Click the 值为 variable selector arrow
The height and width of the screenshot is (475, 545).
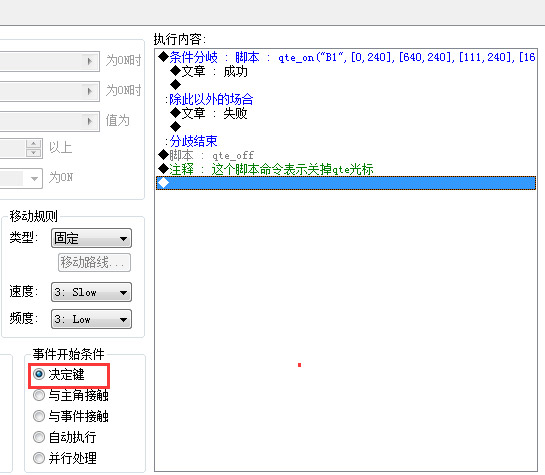pos(90,121)
